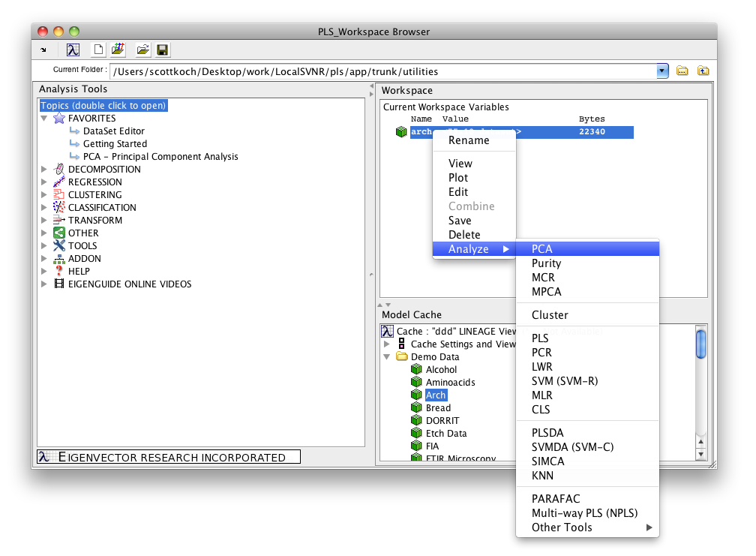Click the browse for folder icon
The width and height of the screenshot is (756, 556).
click(x=682, y=71)
